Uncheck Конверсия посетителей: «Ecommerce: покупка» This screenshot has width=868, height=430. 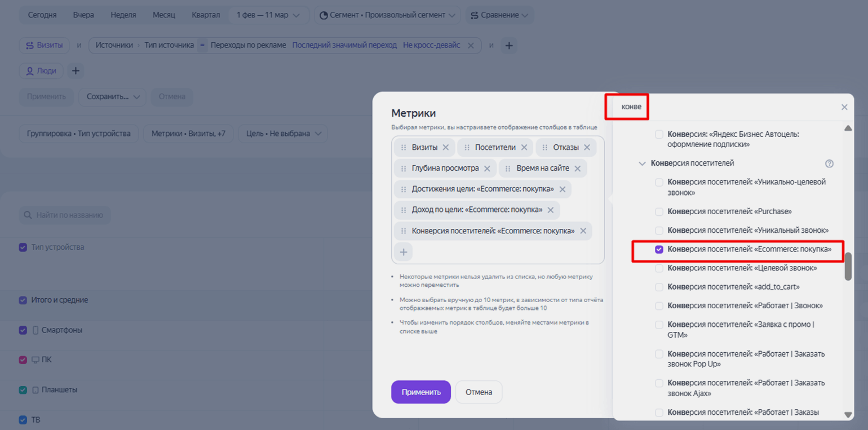click(659, 249)
